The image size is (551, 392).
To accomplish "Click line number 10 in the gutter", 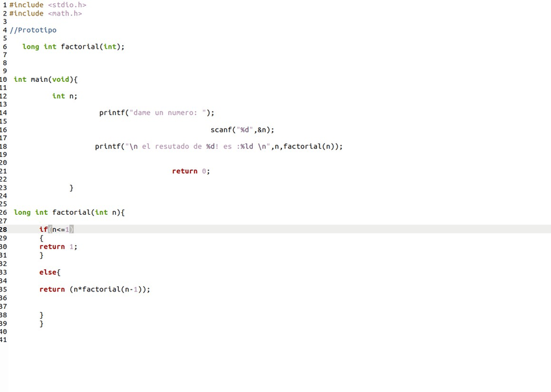I will pos(3,80).
